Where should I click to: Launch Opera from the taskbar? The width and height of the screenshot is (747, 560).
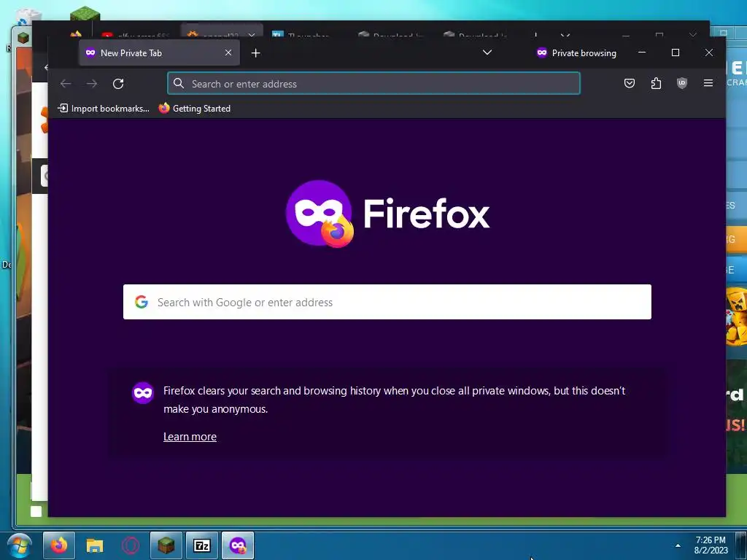click(131, 545)
